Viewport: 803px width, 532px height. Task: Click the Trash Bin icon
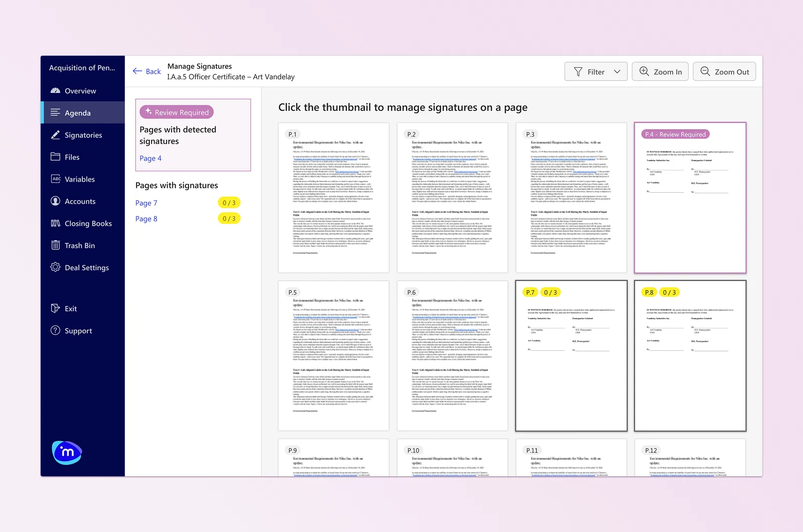tap(55, 245)
